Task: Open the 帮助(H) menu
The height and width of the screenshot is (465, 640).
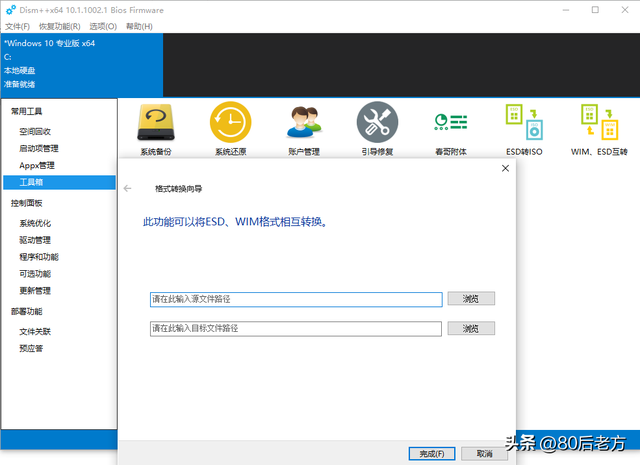Action: point(139,27)
